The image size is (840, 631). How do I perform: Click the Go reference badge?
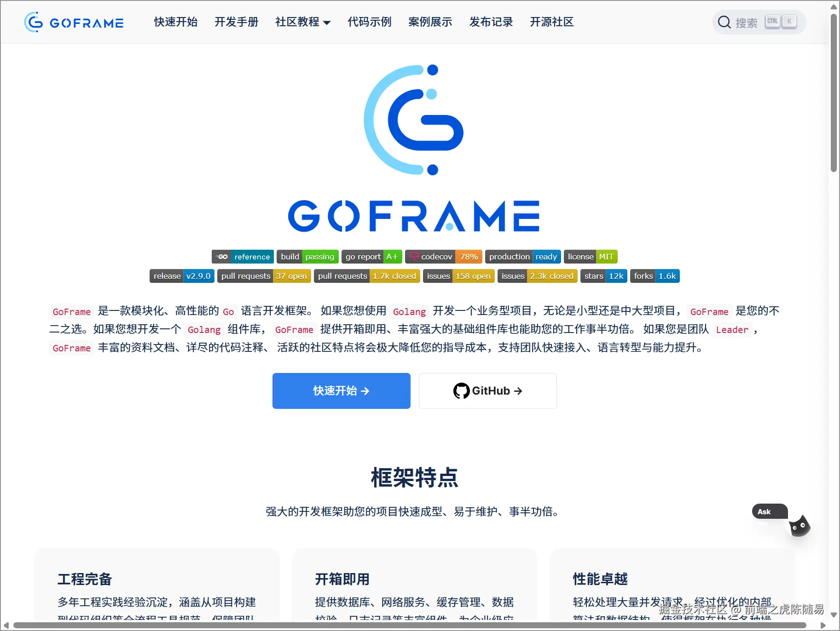(243, 257)
